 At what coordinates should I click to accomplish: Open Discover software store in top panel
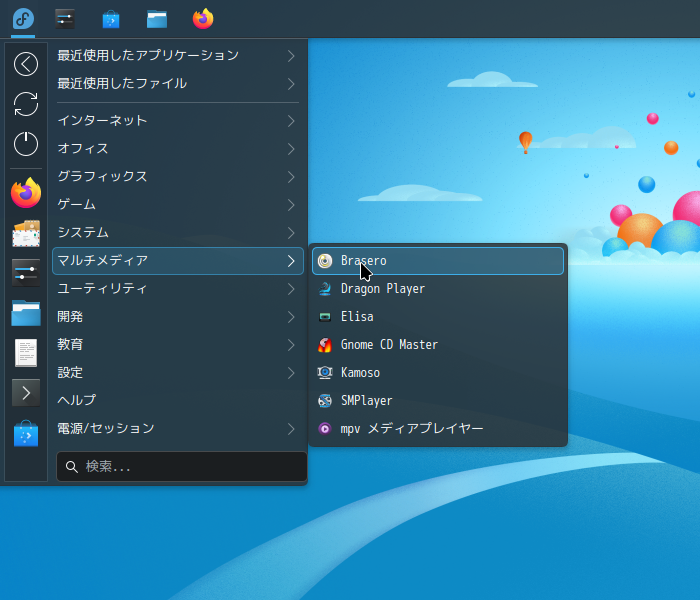point(111,19)
